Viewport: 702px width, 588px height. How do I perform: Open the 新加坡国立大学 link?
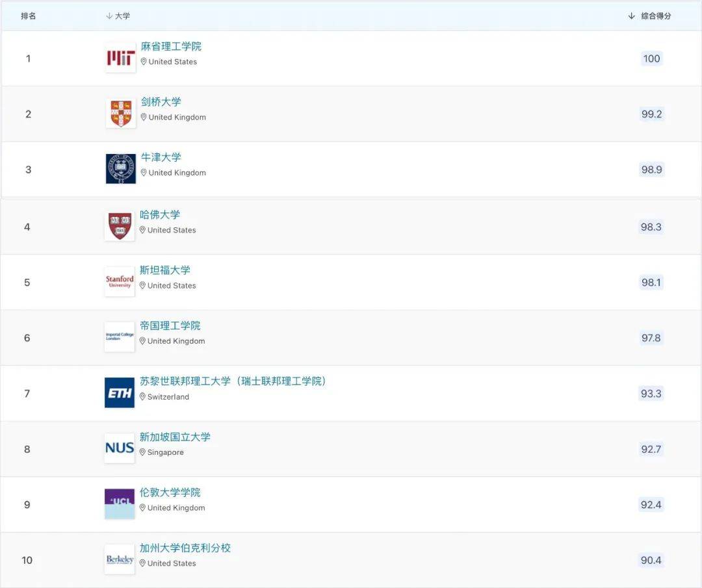(175, 437)
